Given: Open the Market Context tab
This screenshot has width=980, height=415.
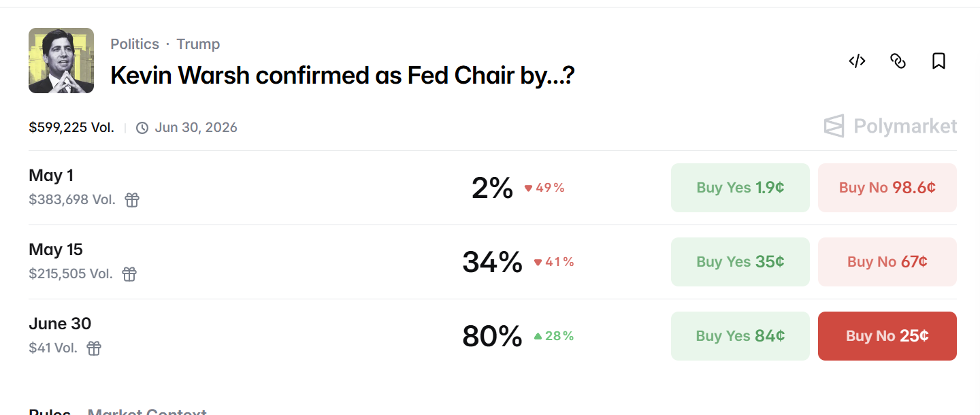Looking at the screenshot, I should tap(147, 411).
